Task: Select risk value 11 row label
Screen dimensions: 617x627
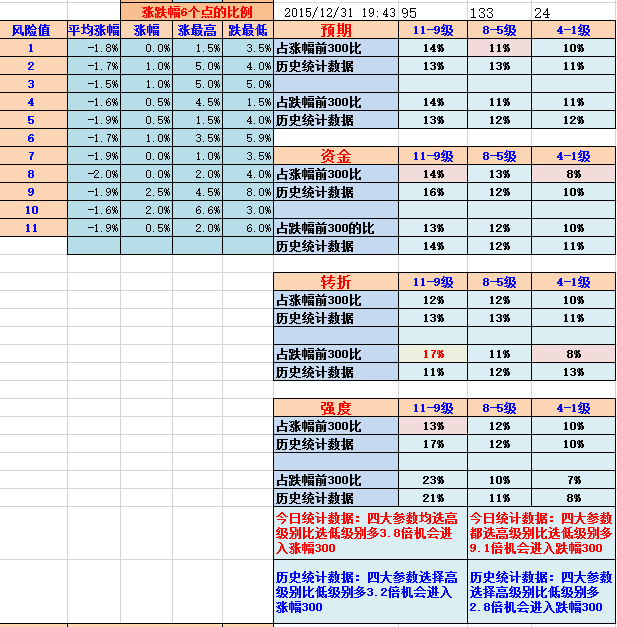Action: (x=33, y=228)
